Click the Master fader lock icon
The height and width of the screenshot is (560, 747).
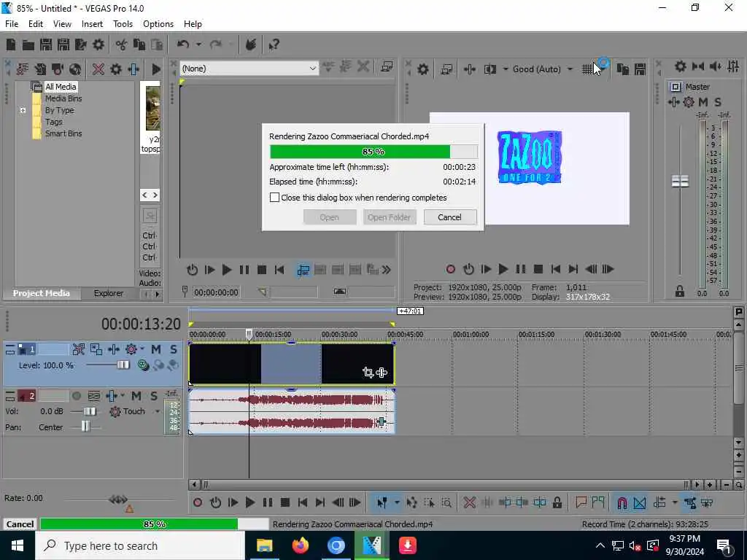pyautogui.click(x=680, y=292)
